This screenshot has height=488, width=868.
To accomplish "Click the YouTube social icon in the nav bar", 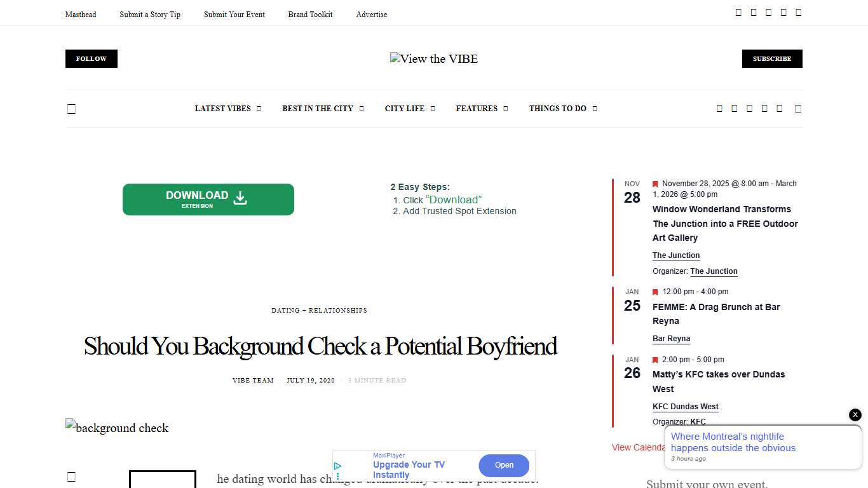I will click(x=780, y=108).
